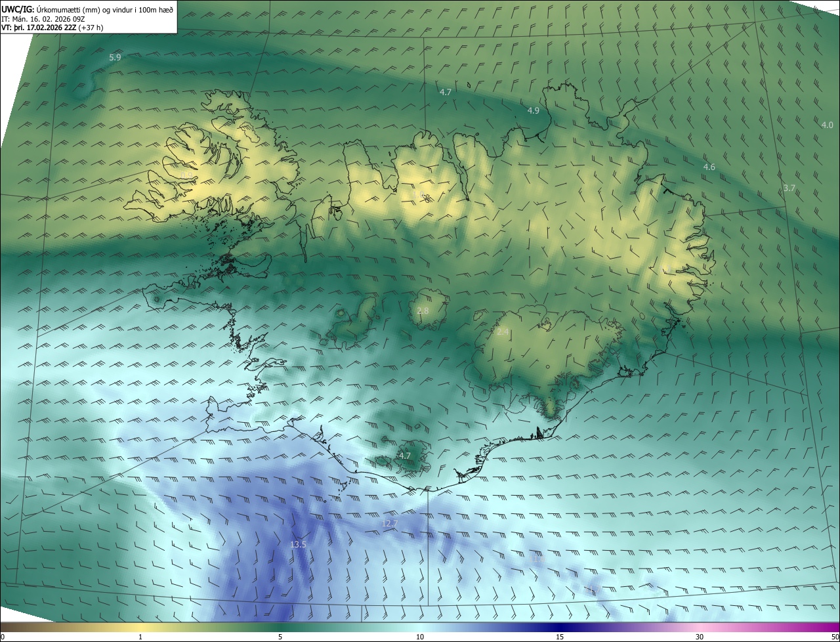Click the 3.7 value label on the map
Screen dimensions: 840x642
(789, 188)
